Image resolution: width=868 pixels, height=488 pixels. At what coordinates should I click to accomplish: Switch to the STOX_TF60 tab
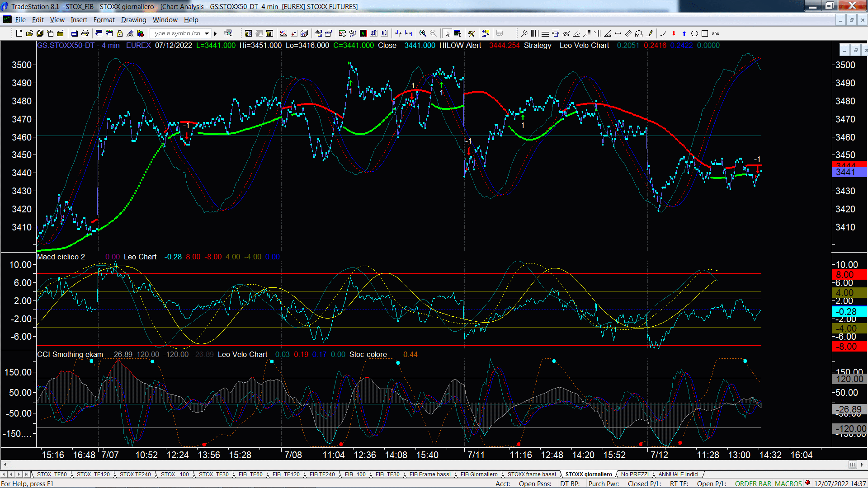click(52, 474)
